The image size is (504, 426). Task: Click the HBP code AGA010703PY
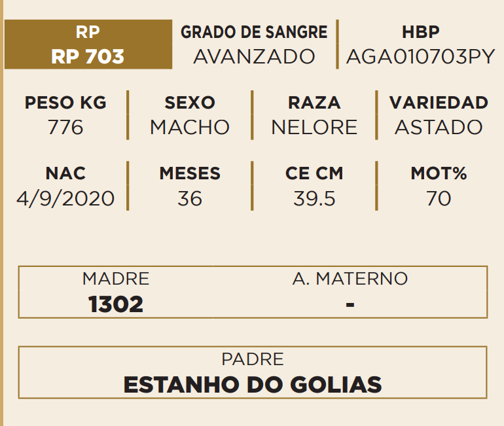420,57
